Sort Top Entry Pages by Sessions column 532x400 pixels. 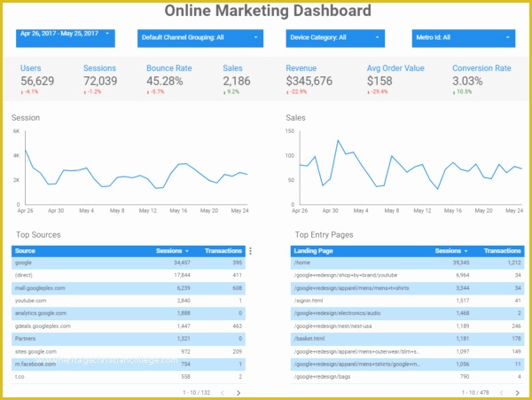click(451, 251)
